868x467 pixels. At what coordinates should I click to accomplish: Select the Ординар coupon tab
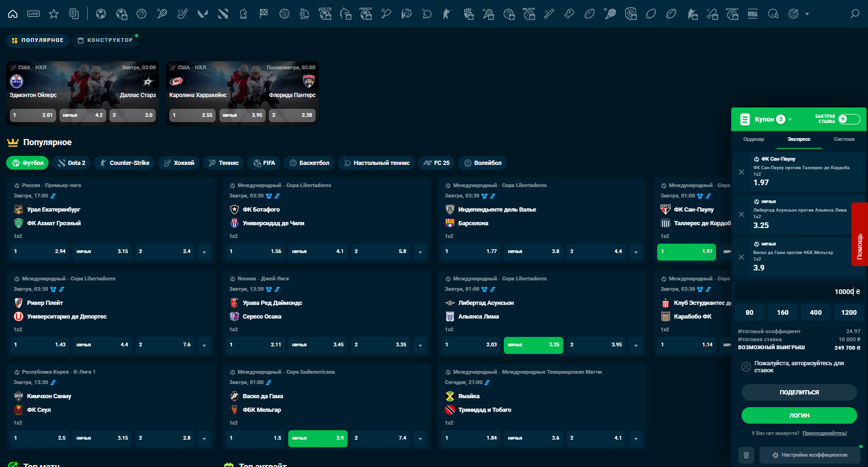point(754,139)
